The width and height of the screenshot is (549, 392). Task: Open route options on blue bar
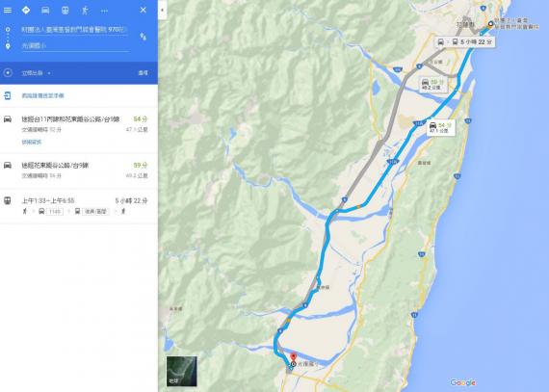[143, 73]
